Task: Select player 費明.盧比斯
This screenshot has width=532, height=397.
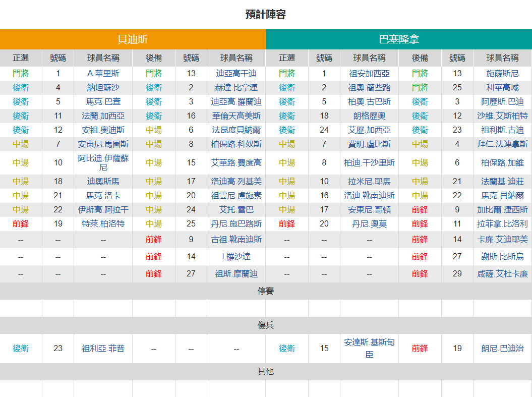Action: click(x=369, y=144)
